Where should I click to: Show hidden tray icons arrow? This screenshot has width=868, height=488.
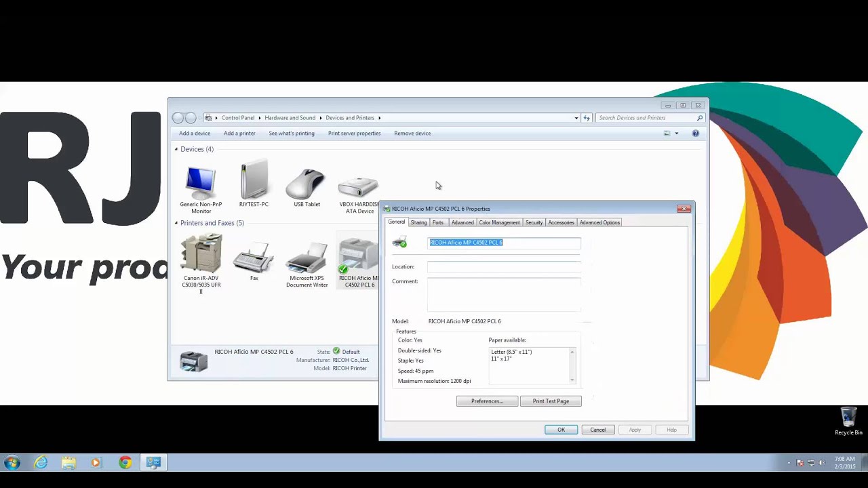789,463
